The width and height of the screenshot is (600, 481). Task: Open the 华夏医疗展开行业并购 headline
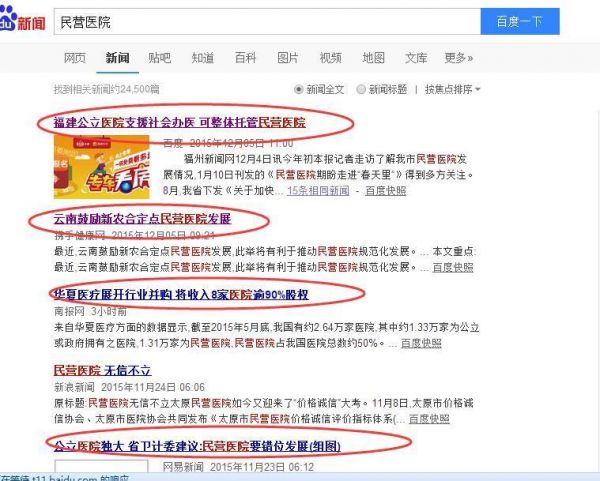coord(181,294)
